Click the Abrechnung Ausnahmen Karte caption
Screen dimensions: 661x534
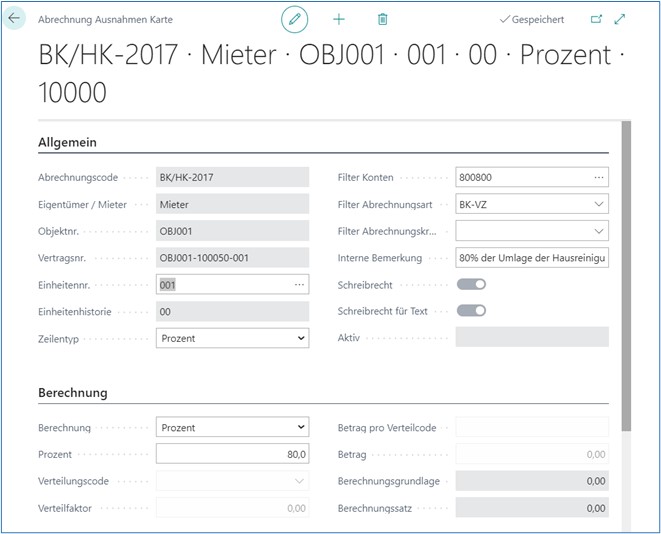click(x=105, y=19)
